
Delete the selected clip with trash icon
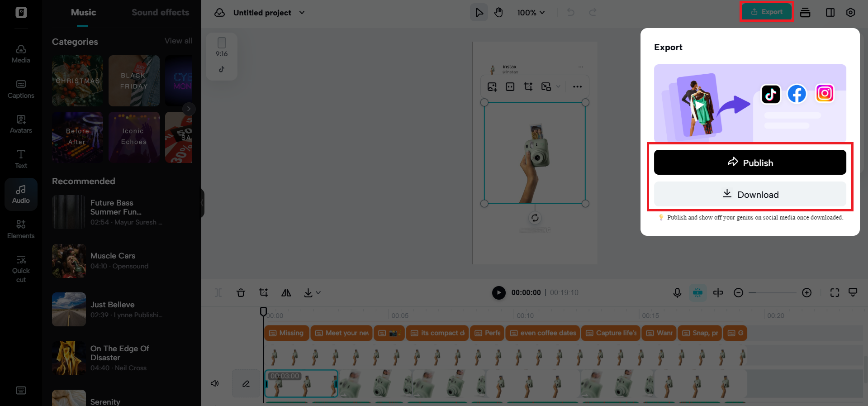(x=241, y=293)
